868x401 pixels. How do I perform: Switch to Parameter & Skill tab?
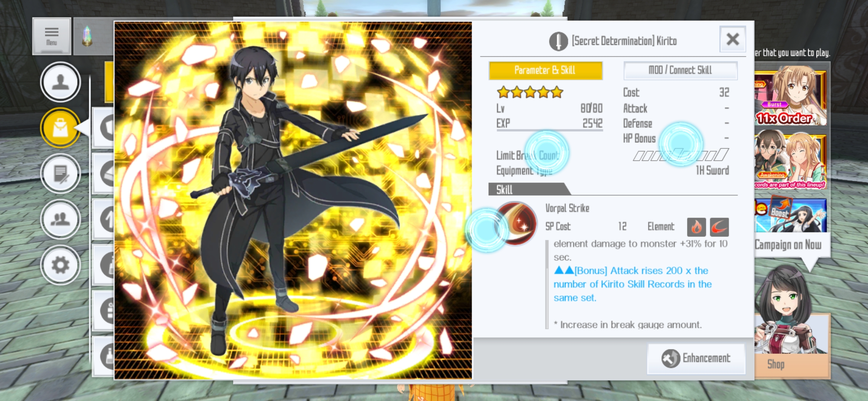pyautogui.click(x=545, y=71)
